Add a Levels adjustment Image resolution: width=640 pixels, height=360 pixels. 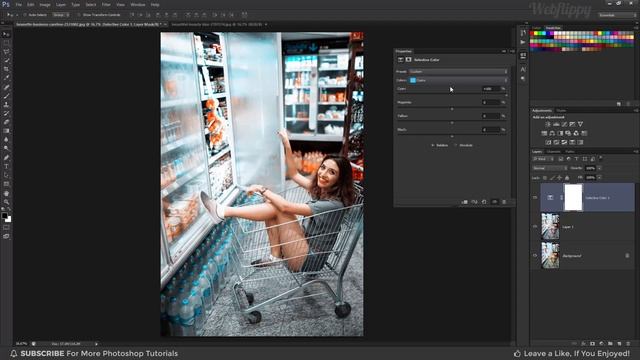coord(556,124)
